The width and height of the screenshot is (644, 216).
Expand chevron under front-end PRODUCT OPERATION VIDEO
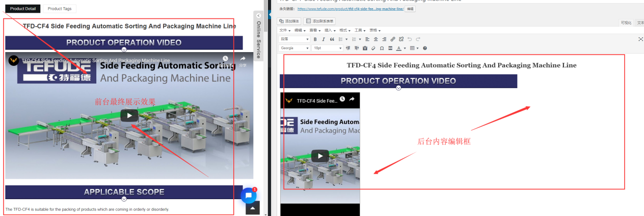[124, 50]
